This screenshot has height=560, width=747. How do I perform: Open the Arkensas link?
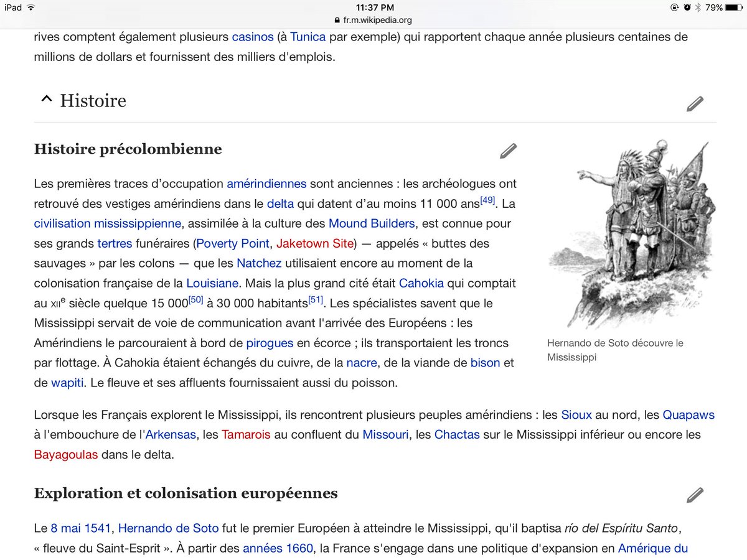[170, 434]
